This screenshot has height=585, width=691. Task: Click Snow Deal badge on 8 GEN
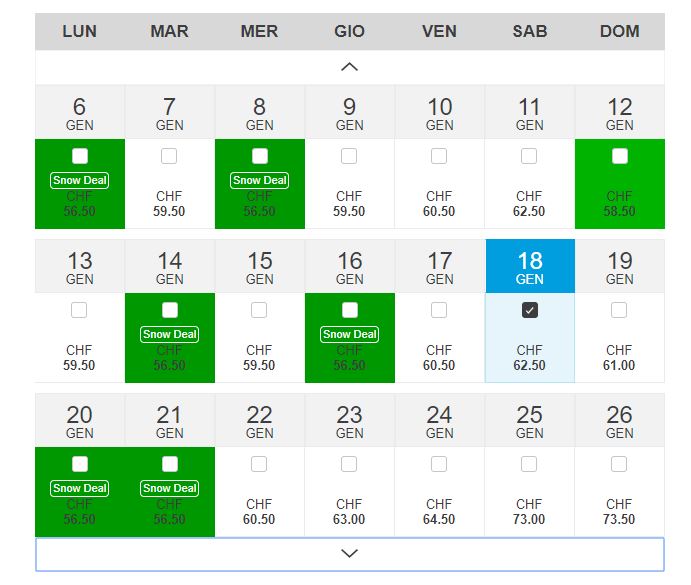(x=260, y=180)
